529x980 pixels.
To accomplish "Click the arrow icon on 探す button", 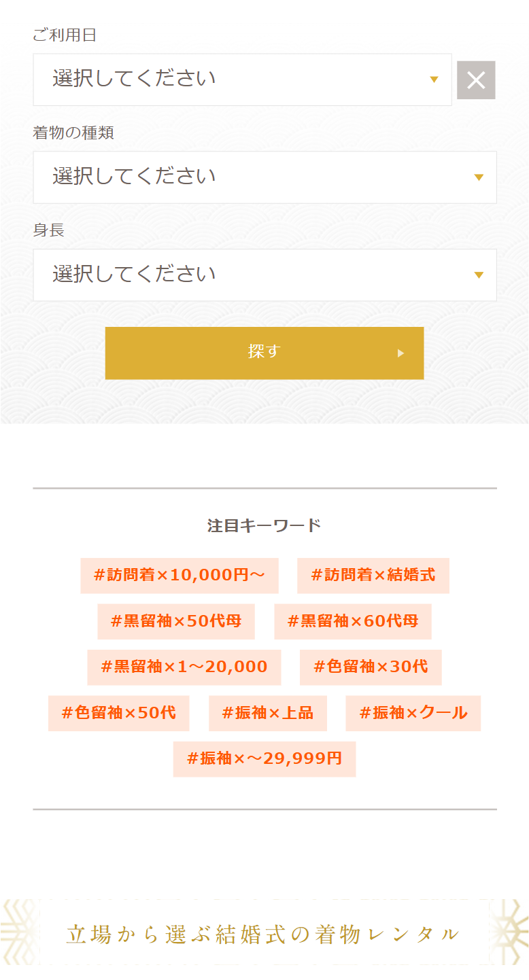I will click(400, 353).
